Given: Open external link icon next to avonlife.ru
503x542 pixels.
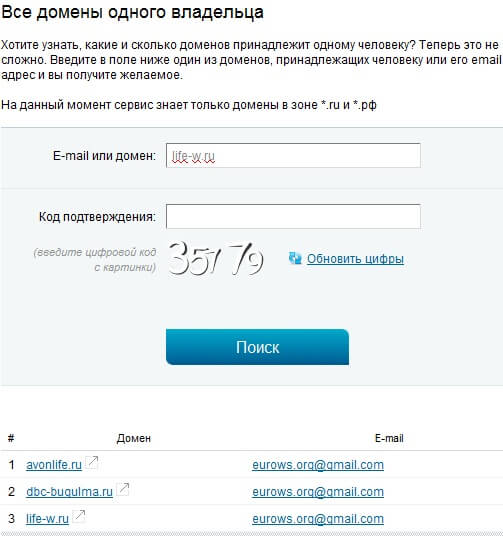Looking at the screenshot, I should click(x=92, y=462).
